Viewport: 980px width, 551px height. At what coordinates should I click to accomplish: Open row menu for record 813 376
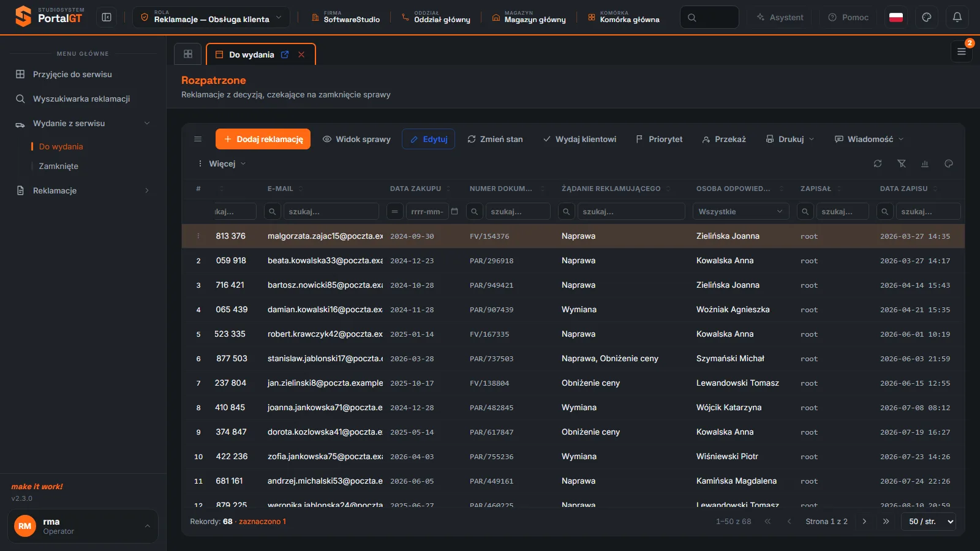198,236
